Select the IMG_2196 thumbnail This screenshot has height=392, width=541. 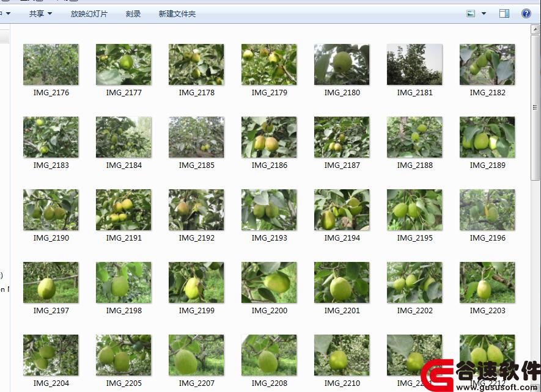pos(488,210)
